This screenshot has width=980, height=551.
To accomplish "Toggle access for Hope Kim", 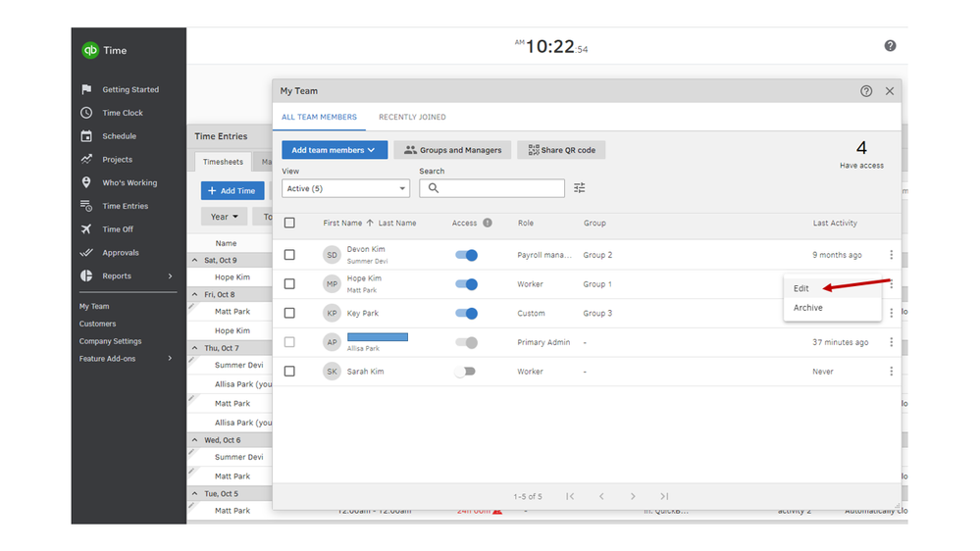I will 466,284.
